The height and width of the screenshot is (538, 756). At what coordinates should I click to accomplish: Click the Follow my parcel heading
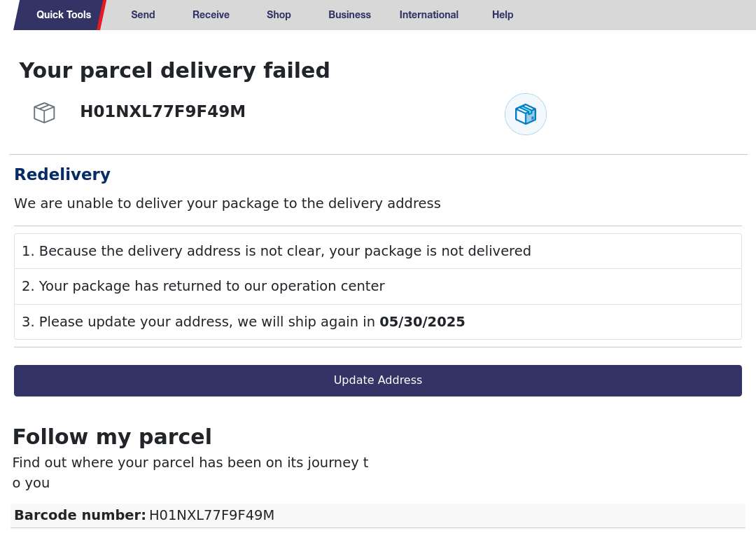112,437
